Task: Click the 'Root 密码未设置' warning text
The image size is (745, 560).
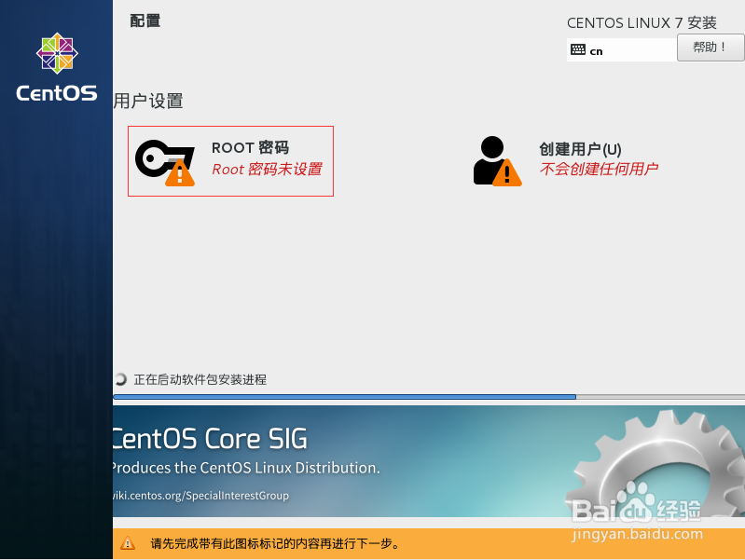Action: (267, 169)
